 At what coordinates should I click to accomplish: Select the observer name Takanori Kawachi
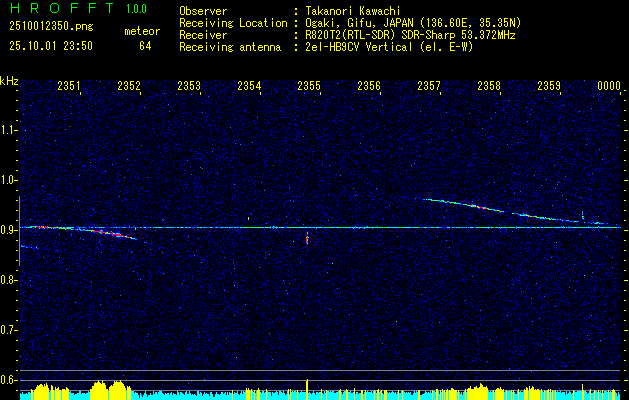point(351,11)
